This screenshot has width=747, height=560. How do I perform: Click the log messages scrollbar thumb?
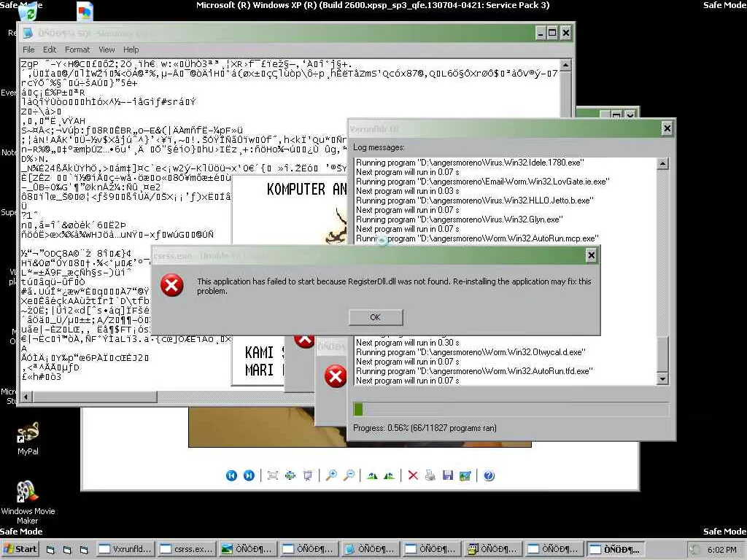tap(662, 354)
